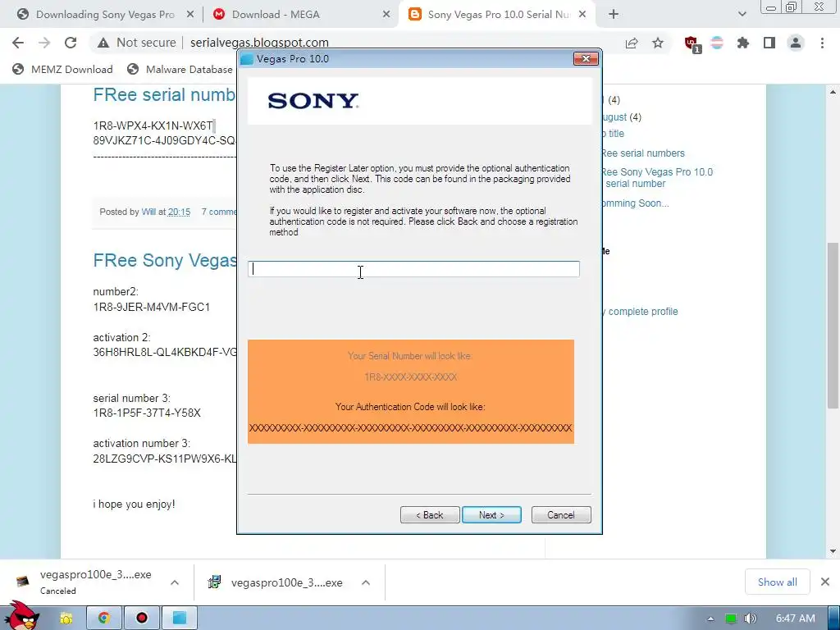
Task: Click the Sony logo in the dialog
Action: (x=313, y=101)
